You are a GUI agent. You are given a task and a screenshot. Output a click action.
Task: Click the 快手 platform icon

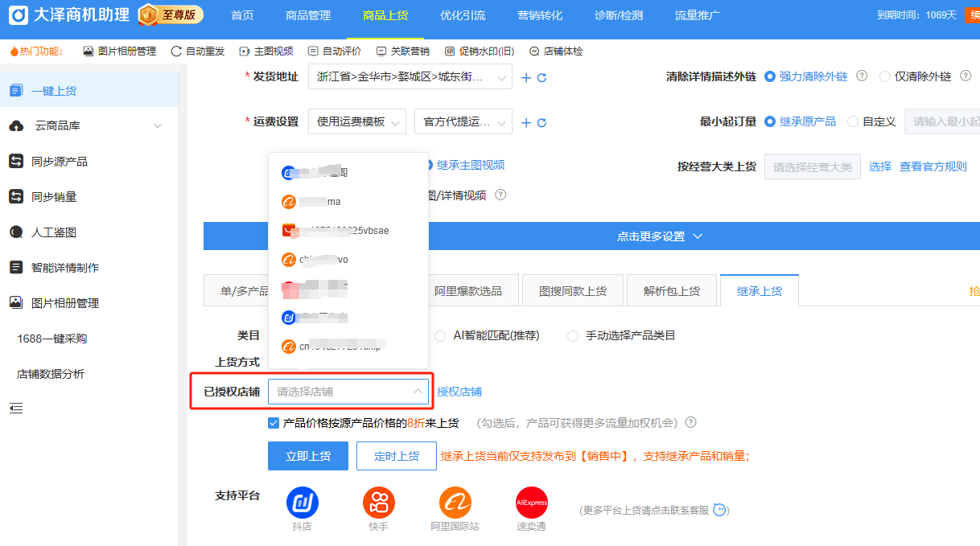point(378,503)
